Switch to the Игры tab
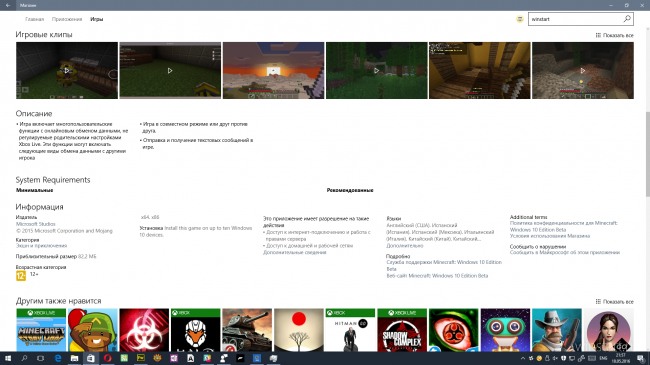Screen dimensions: 650x365 click(97, 19)
